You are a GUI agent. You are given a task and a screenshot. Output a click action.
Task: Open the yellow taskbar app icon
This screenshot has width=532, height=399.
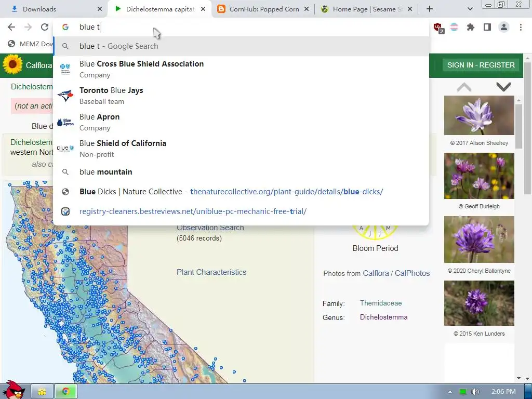[42, 392]
